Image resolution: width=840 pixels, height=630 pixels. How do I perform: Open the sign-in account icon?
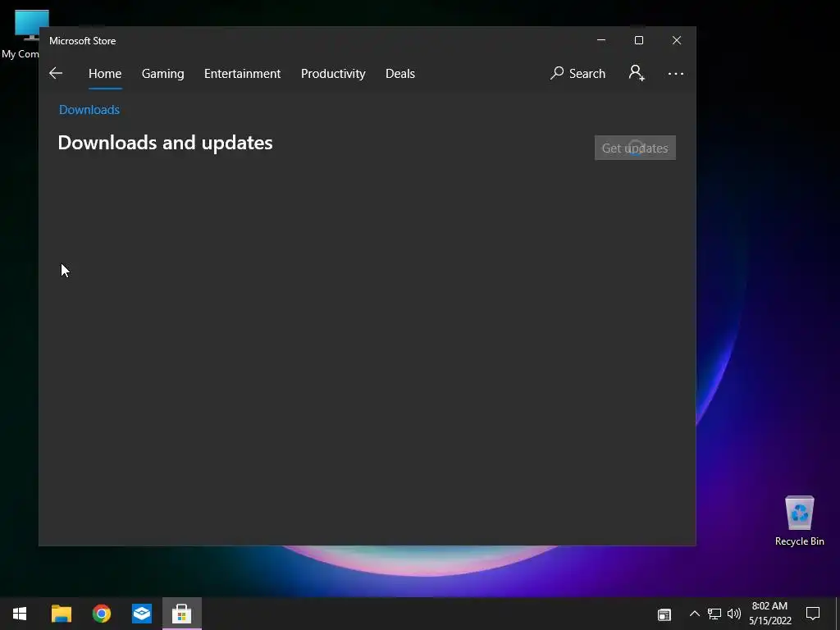(x=637, y=73)
